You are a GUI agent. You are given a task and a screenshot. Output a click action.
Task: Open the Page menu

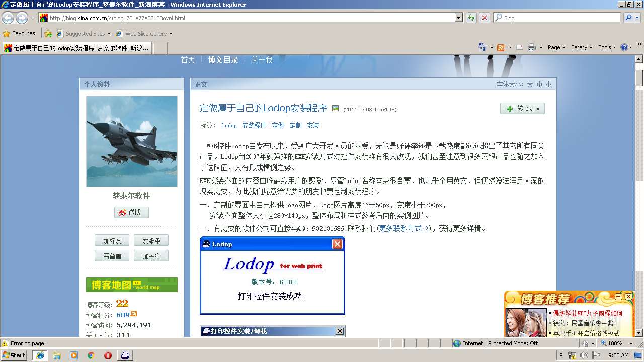coord(556,47)
